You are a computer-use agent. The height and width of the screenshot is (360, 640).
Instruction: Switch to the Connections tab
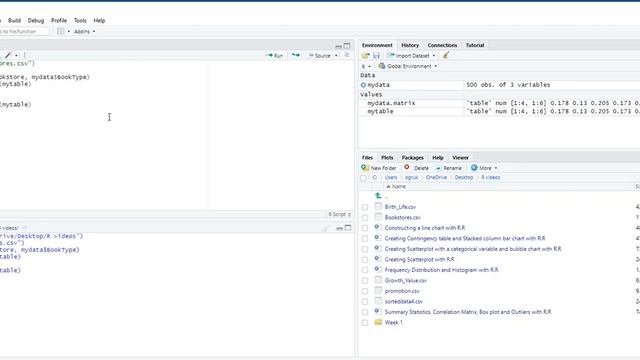coord(442,45)
